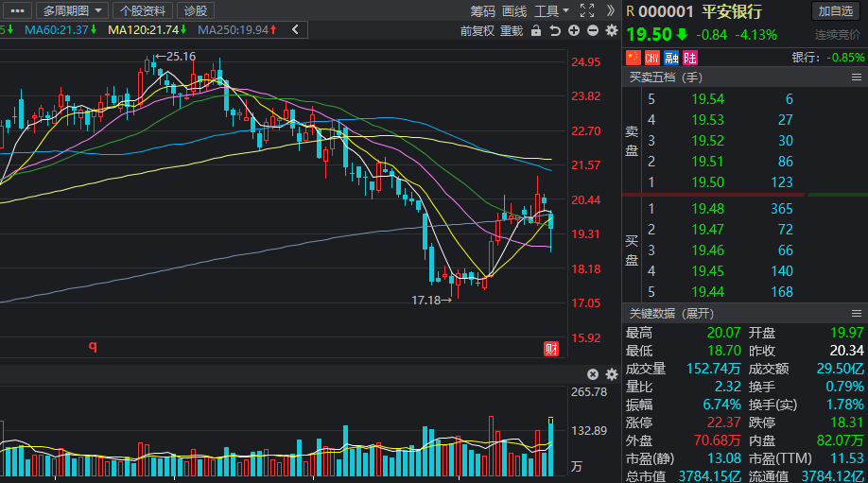Click the MA indicator left-arrow chevron
This screenshot has width=868, height=483.
[x=295, y=30]
